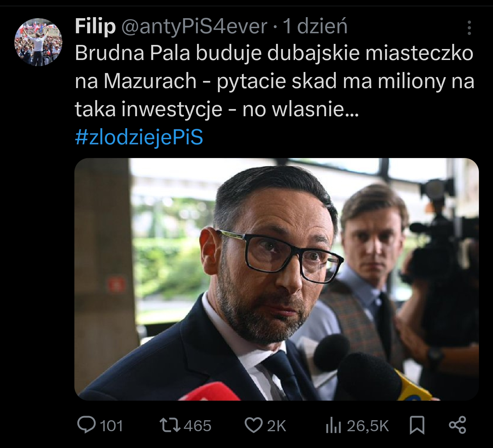
Task: Open the @antyPiS4ever handle link
Action: (x=194, y=26)
